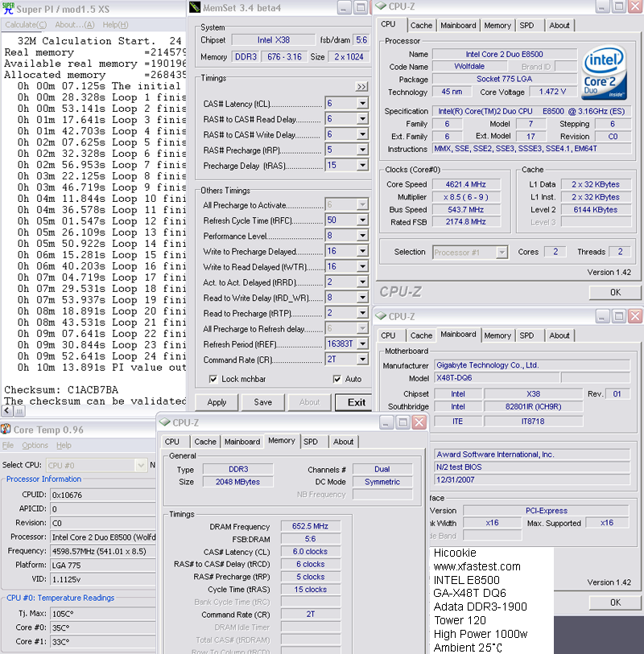Switch to About tab in Memory CPU-Z window
Image resolution: width=644 pixels, height=654 pixels.
point(343,442)
